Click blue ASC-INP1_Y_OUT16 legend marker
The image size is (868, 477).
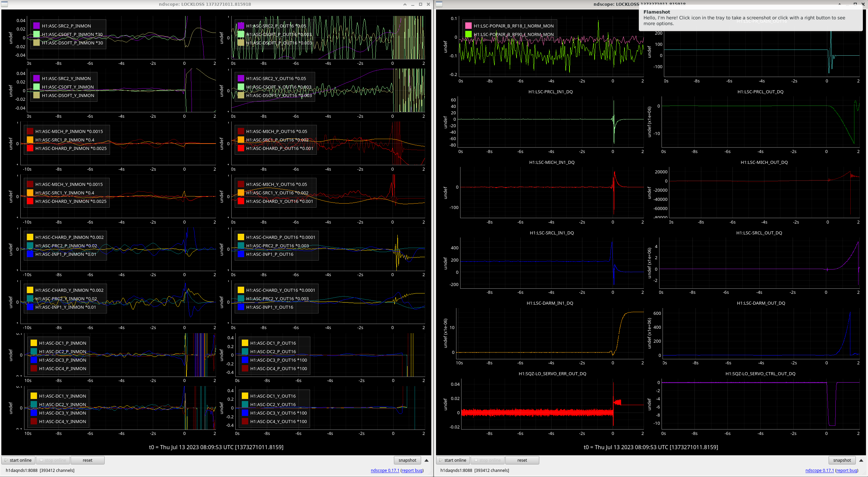click(241, 307)
